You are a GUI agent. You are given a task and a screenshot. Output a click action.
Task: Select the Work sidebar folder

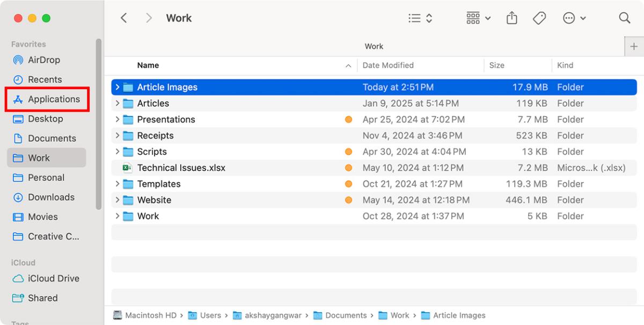click(x=46, y=158)
